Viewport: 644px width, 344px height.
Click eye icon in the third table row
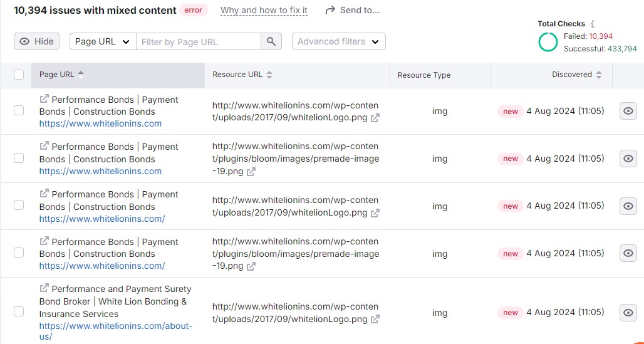click(x=628, y=206)
